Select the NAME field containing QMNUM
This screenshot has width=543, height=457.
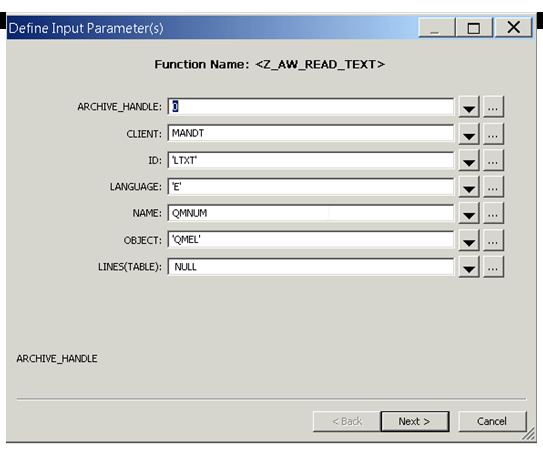311,213
